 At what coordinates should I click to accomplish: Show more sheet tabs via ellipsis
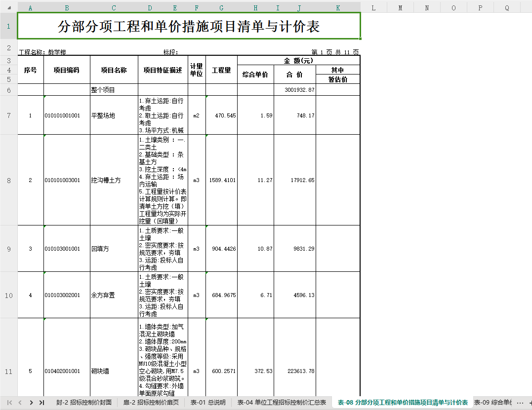520,403
